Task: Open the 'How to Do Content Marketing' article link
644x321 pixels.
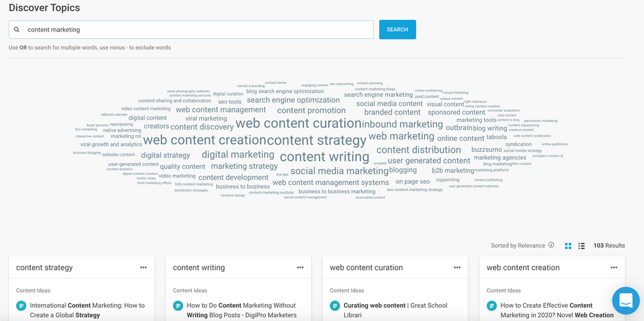Action: (x=241, y=310)
